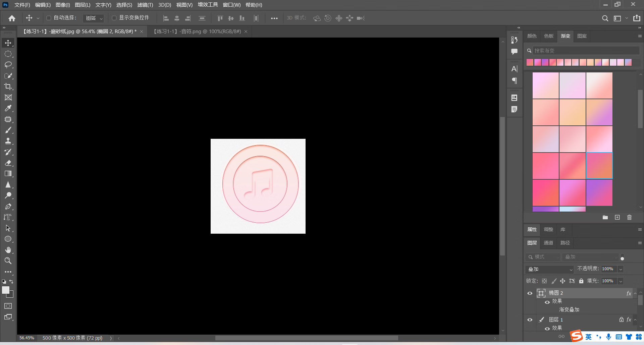This screenshot has width=644, height=345.
Task: Select the Vertical Type tool
Action: coord(8,217)
